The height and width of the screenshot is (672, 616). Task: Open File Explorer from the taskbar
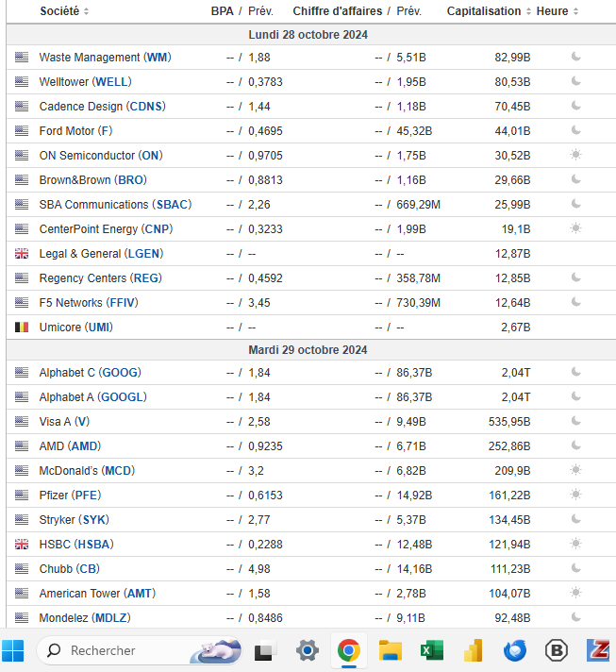pos(391,650)
